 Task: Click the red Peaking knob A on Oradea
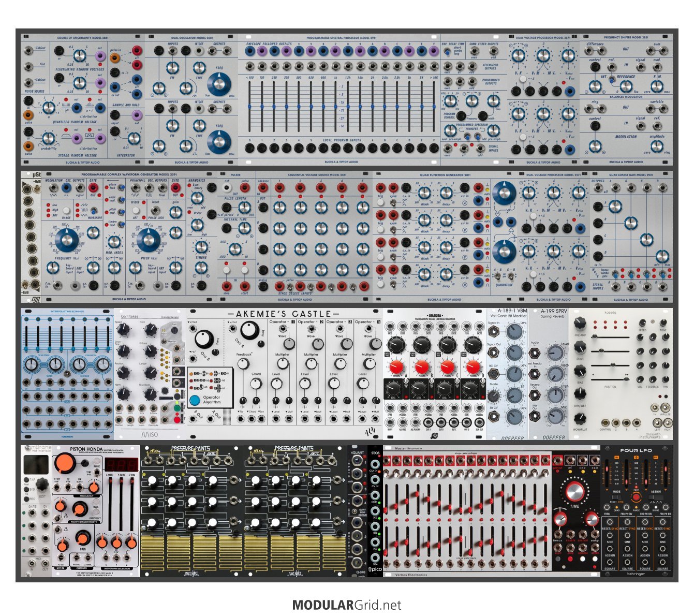(396, 366)
